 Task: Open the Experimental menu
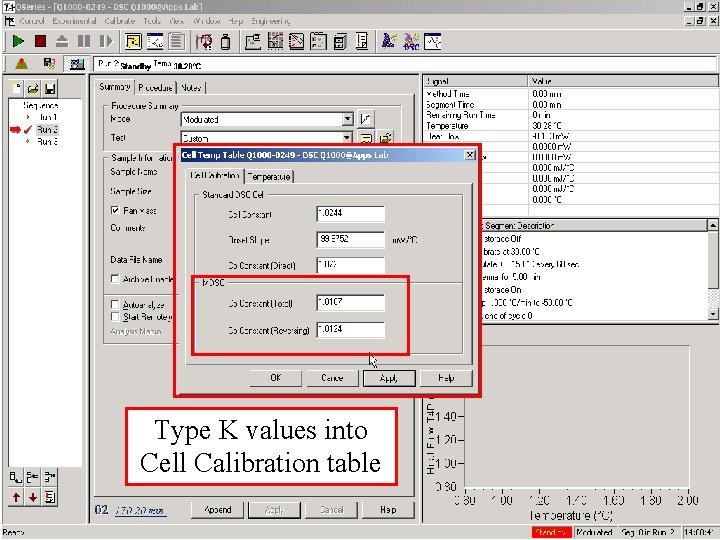[74, 21]
